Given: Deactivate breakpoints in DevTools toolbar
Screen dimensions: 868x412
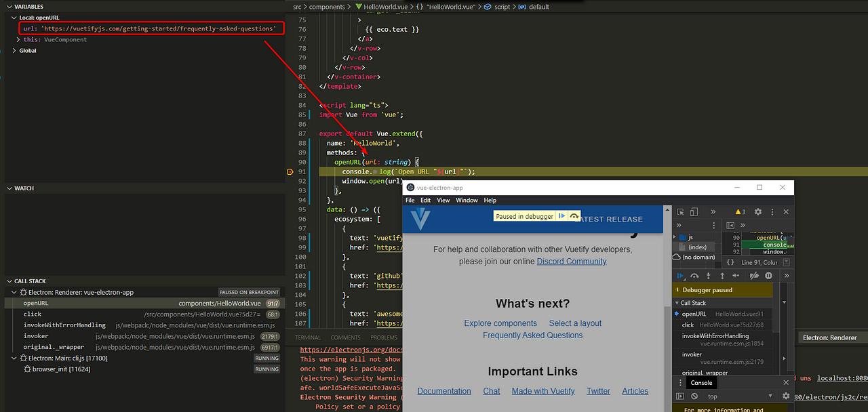Looking at the screenshot, I should coord(754,276).
